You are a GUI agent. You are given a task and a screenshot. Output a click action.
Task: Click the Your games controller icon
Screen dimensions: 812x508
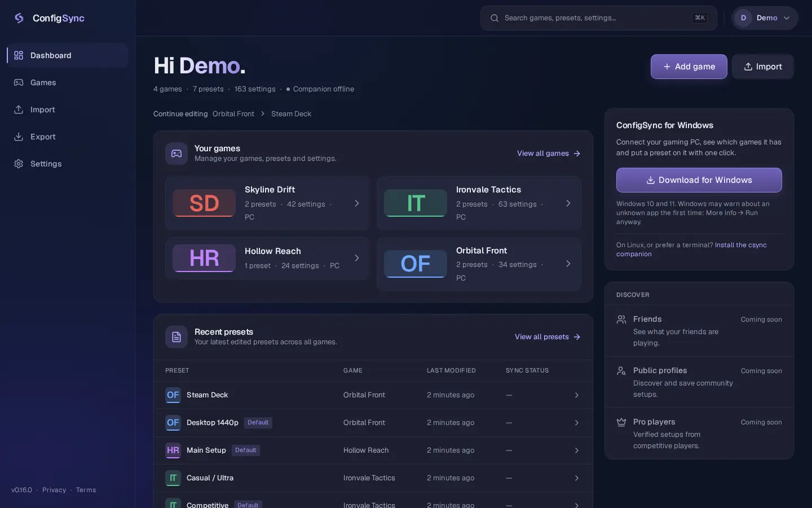click(176, 154)
